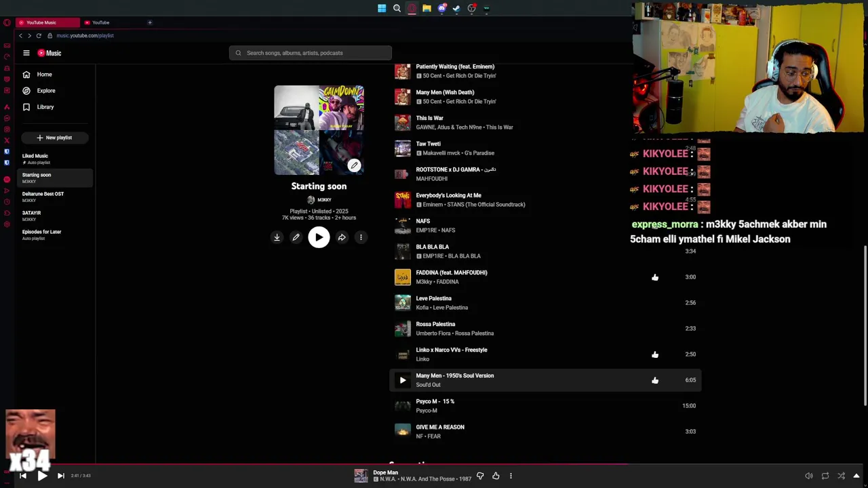Select the track titled This Is War
The image size is (868, 488).
429,118
